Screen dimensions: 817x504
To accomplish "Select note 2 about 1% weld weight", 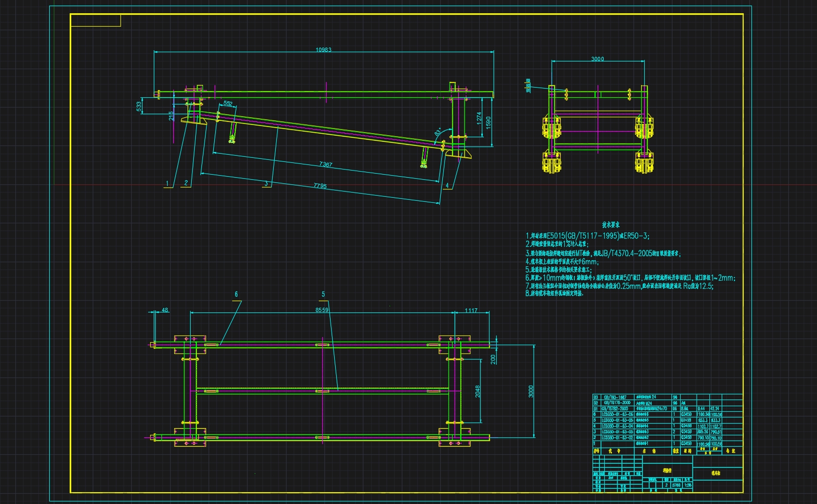I will (x=557, y=244).
